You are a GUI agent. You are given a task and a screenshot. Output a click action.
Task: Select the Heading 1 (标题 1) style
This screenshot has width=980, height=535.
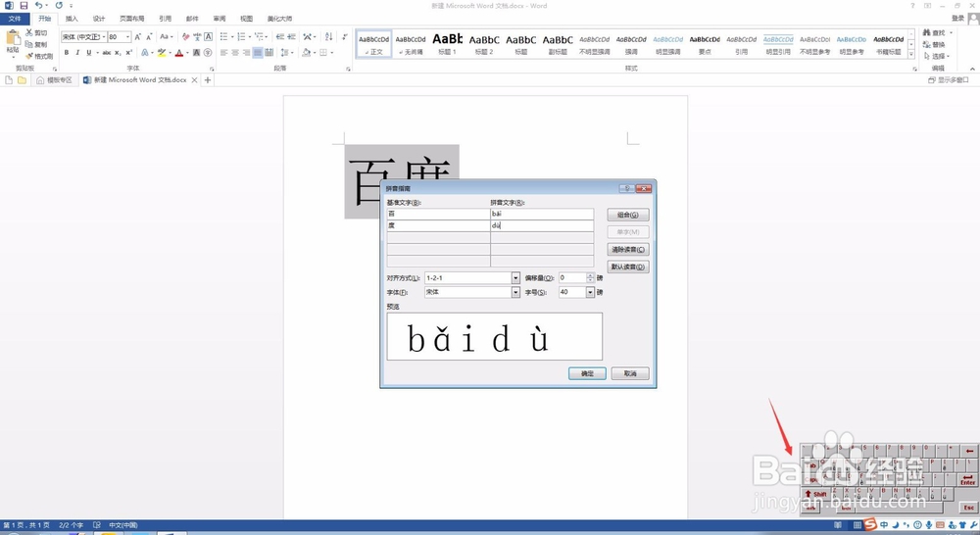pos(448,44)
